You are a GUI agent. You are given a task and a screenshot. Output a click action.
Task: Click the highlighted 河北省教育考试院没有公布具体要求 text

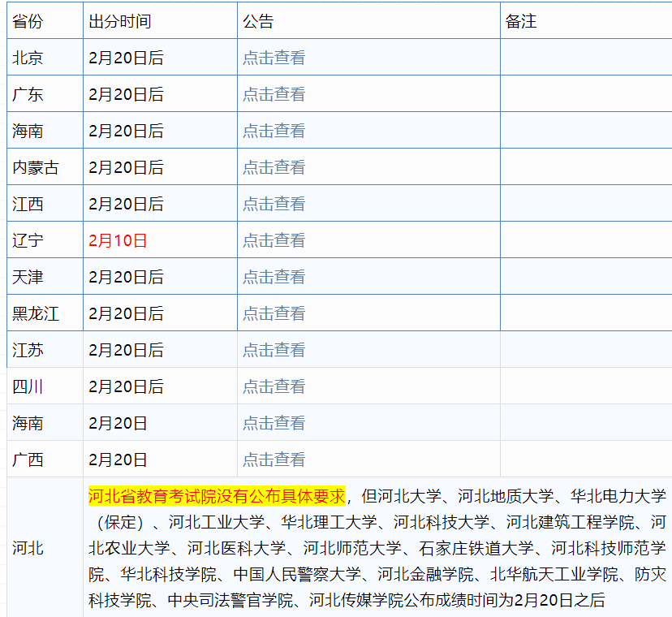(217, 496)
